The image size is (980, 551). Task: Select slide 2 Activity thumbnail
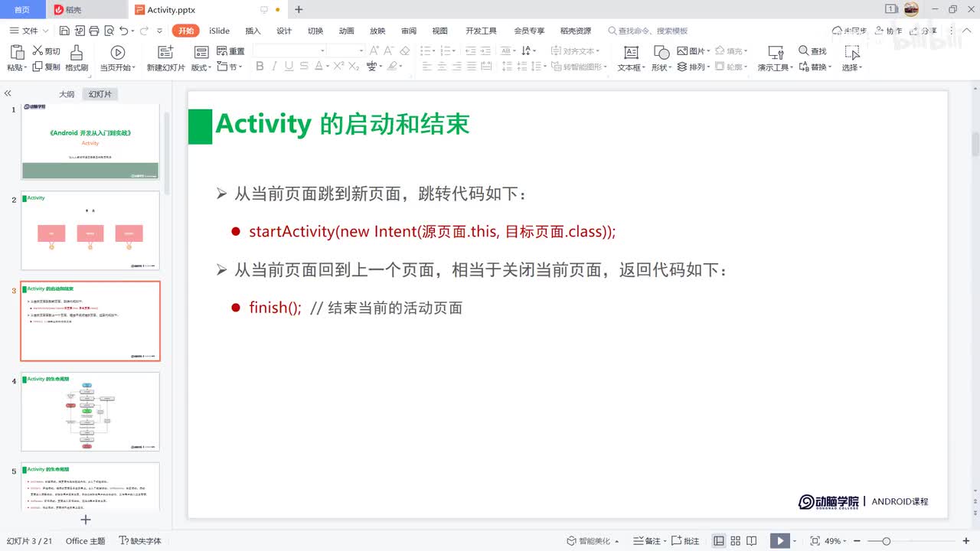tap(90, 230)
